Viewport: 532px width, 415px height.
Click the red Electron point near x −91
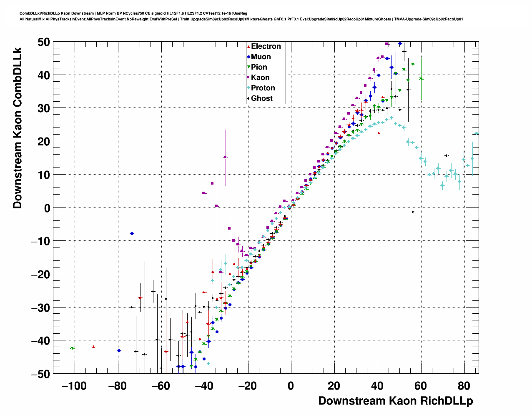(x=93, y=347)
